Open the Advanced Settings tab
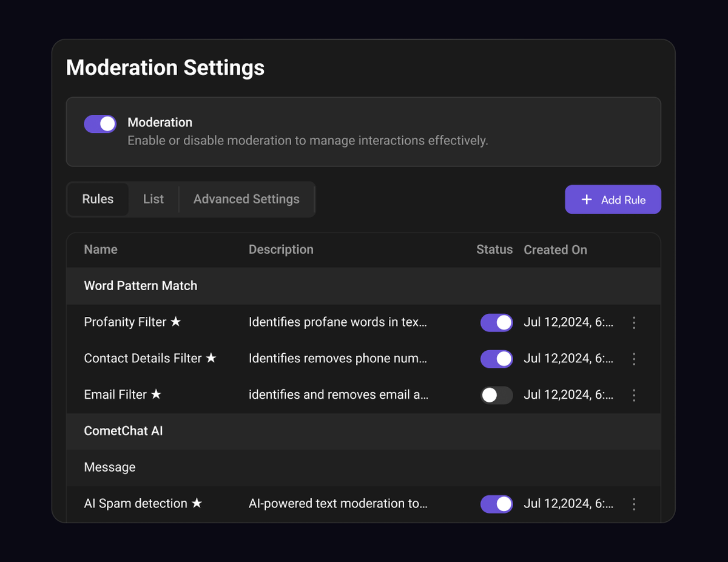The width and height of the screenshot is (728, 562). tap(246, 199)
